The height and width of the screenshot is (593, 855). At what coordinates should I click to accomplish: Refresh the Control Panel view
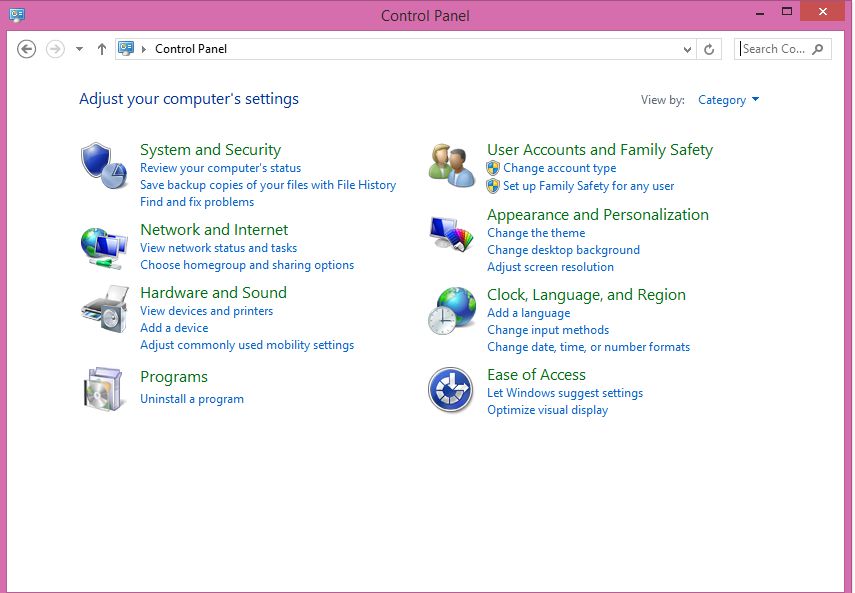pyautogui.click(x=709, y=49)
